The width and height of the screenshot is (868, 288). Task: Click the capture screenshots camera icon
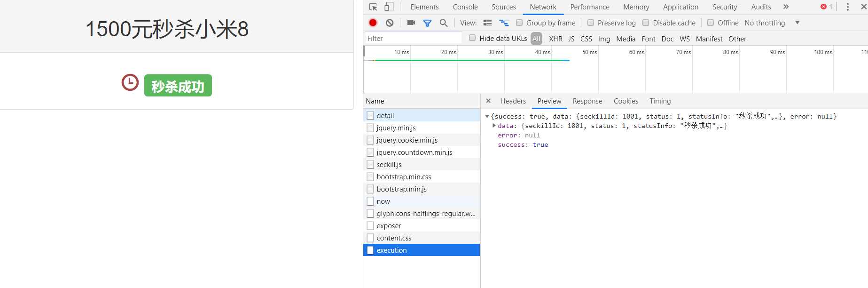(411, 23)
